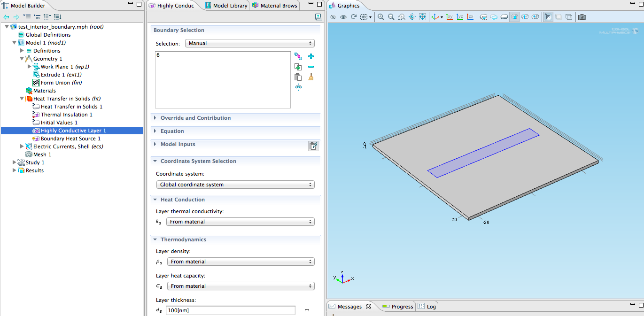Screen dimensions: 644x316
Task: Open the Selection dropdown set to Manual
Action: (x=249, y=43)
